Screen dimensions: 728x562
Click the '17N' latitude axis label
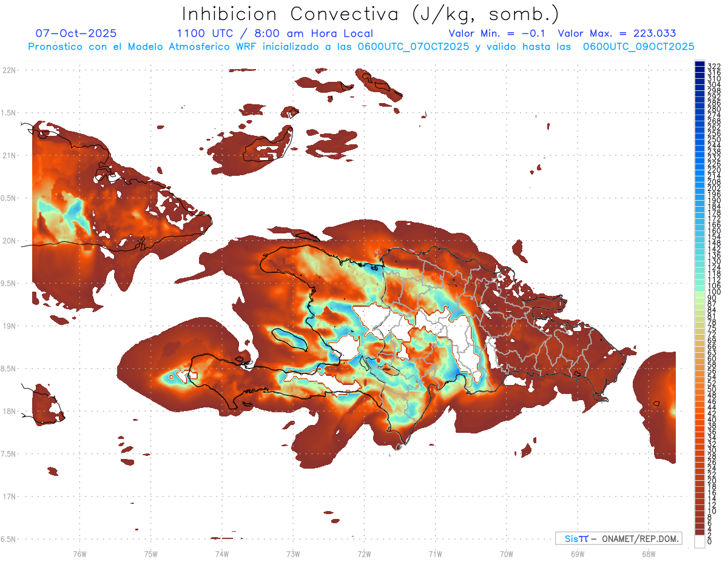pos(9,497)
